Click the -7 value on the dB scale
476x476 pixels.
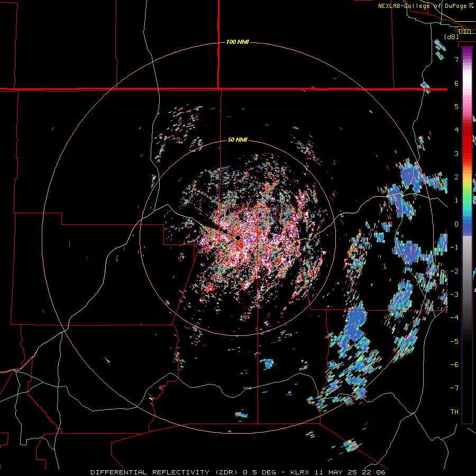click(454, 388)
